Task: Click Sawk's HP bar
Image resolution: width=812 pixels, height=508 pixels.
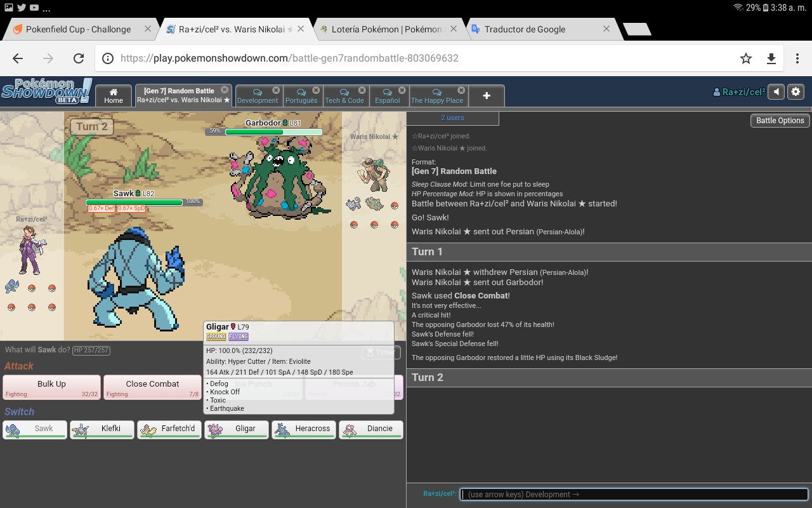Action: coord(134,203)
